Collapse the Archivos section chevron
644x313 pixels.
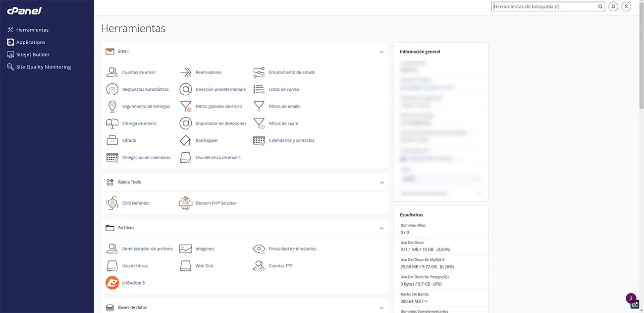381,228
